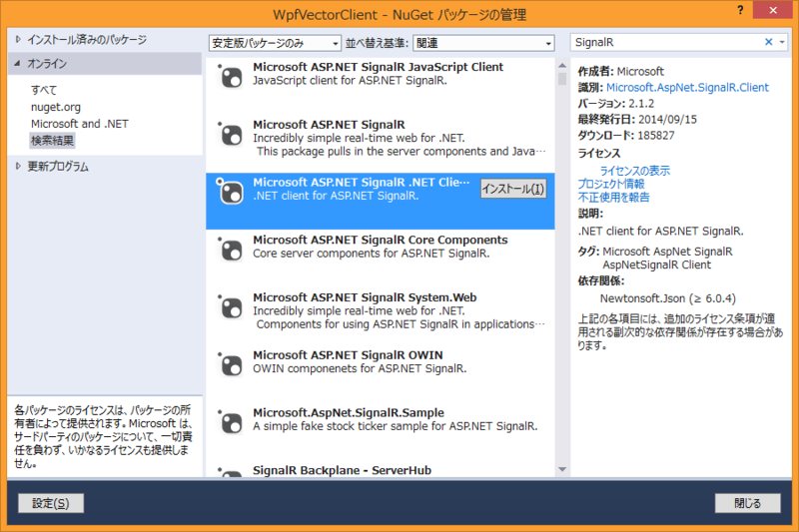Click the SignalR .NET Client package icon

pyautogui.click(x=231, y=193)
